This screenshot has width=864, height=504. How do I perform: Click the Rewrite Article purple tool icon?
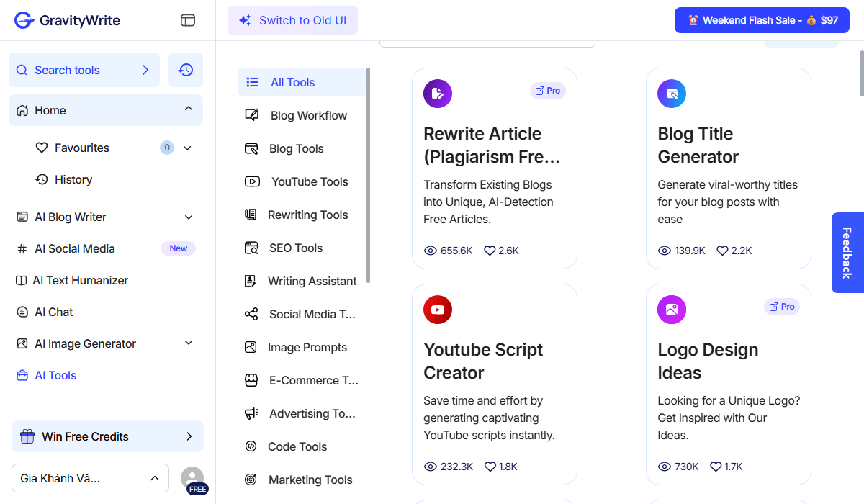438,94
